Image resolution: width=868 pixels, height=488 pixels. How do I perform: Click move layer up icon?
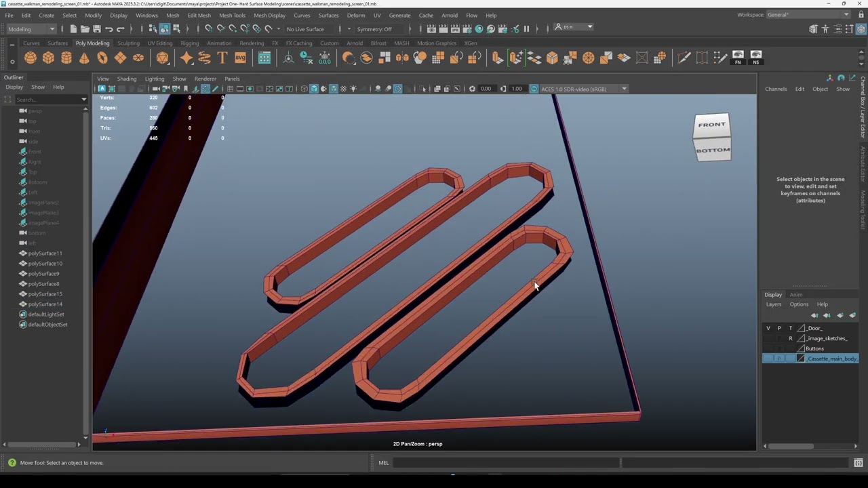[x=814, y=315]
